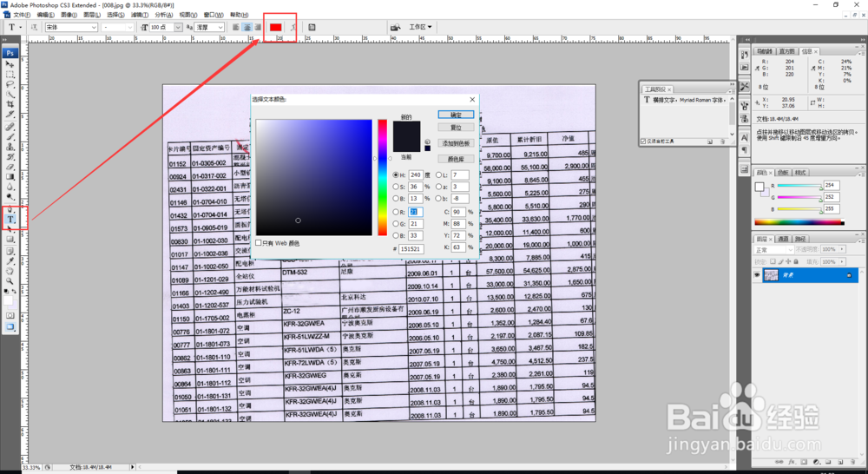Select the Crop tool
The height and width of the screenshot is (474, 868).
click(x=10, y=104)
